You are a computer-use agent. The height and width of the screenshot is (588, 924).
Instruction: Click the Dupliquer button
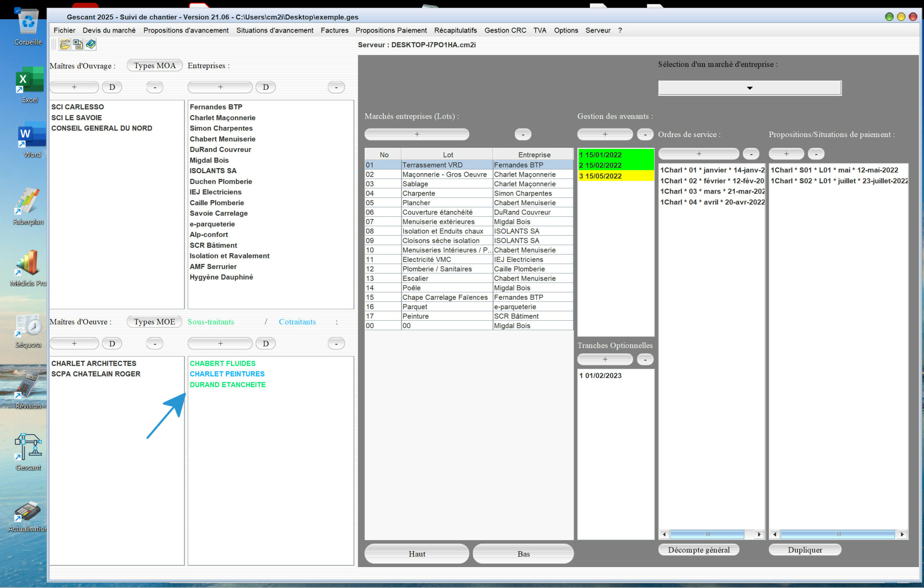click(x=805, y=550)
